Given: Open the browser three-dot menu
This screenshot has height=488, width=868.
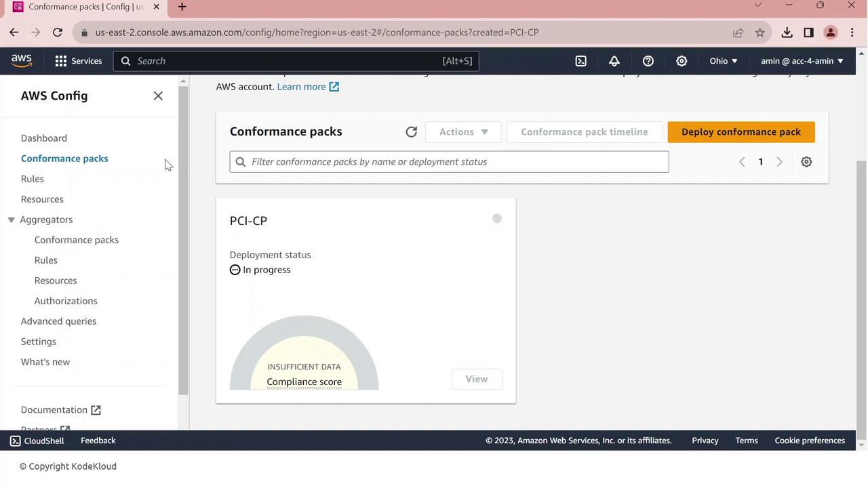Looking at the screenshot, I should (x=852, y=33).
